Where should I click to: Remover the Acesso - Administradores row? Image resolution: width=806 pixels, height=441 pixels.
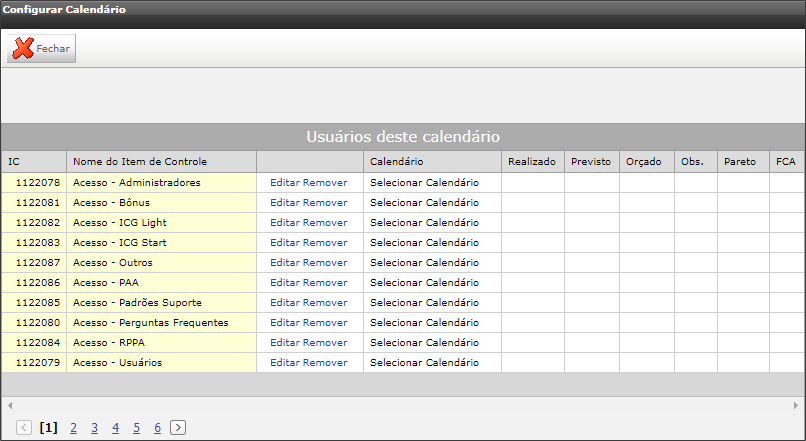click(x=325, y=182)
